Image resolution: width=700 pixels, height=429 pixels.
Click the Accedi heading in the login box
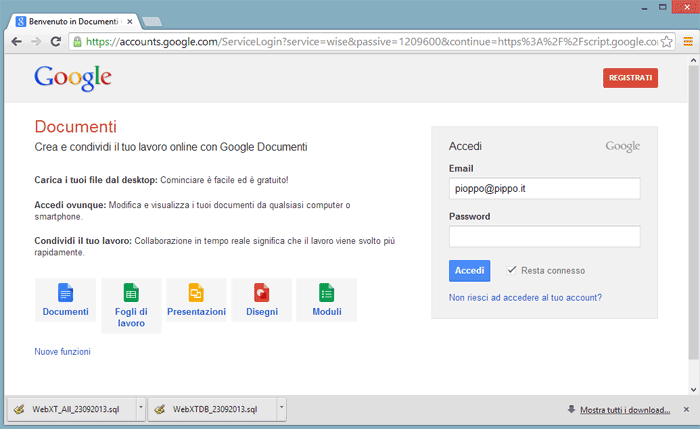click(465, 146)
